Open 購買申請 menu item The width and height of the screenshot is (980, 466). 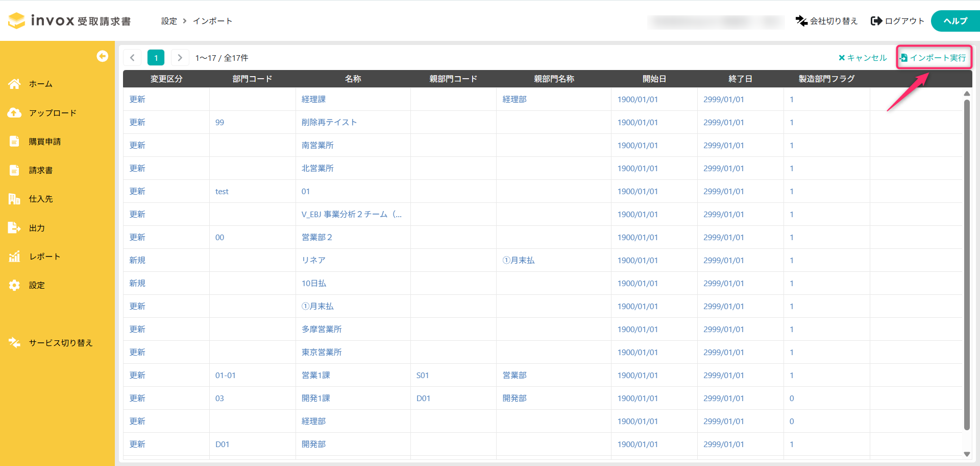pyautogui.click(x=45, y=142)
